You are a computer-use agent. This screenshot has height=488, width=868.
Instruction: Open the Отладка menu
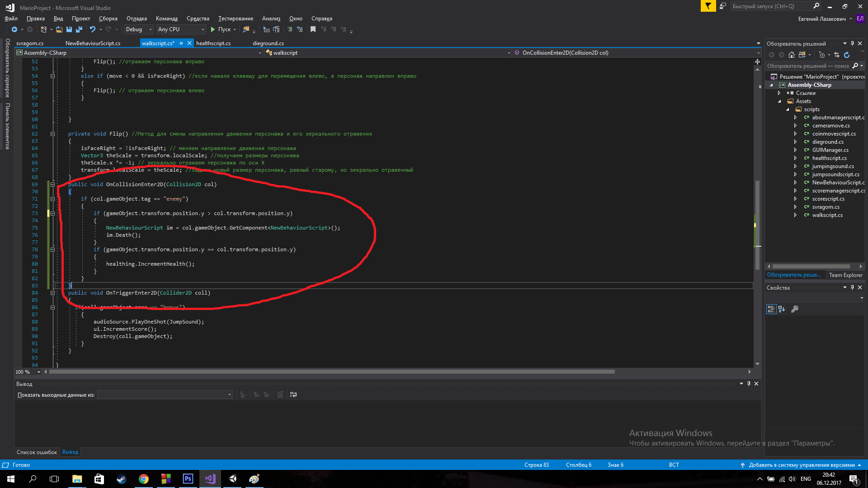[137, 19]
